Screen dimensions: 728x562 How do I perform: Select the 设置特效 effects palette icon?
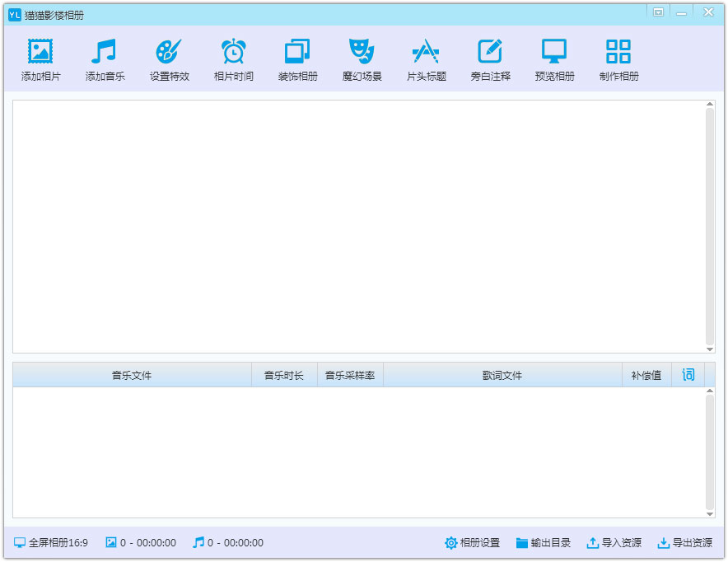[x=169, y=51]
